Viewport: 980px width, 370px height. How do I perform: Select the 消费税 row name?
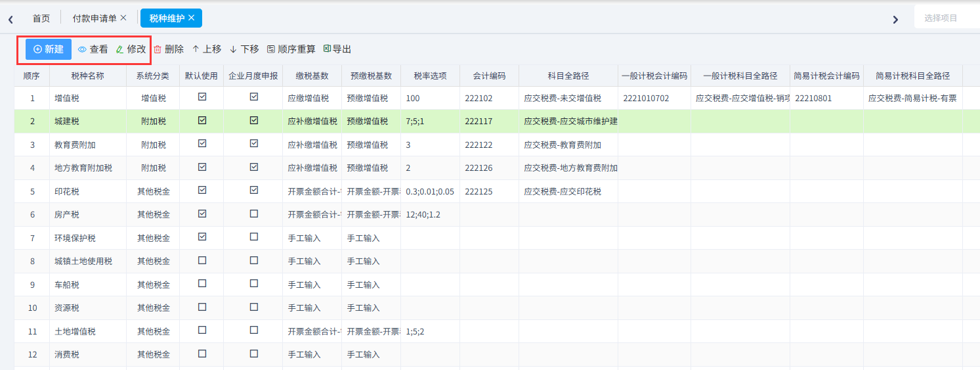click(88, 355)
